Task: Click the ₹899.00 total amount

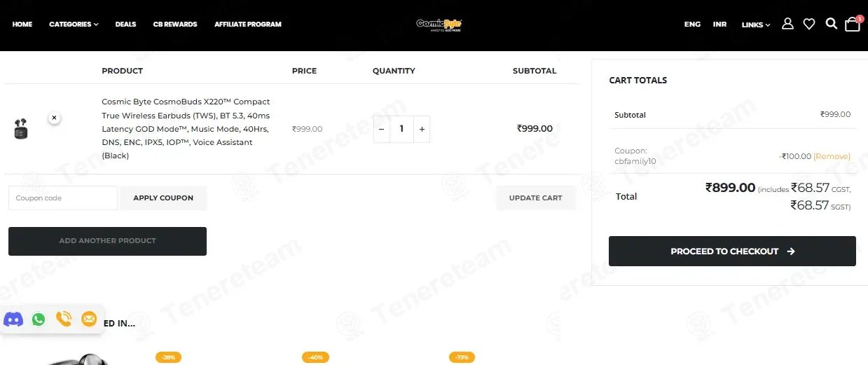Action: tap(730, 188)
